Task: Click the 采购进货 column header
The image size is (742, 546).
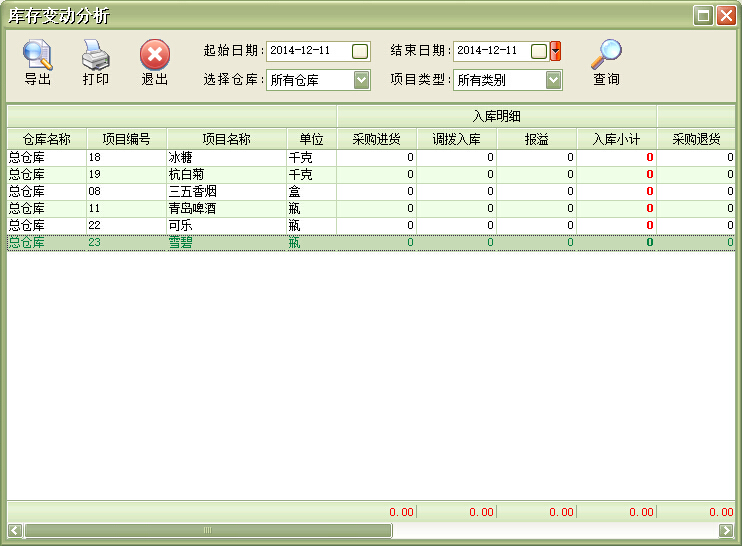Action: pyautogui.click(x=376, y=140)
